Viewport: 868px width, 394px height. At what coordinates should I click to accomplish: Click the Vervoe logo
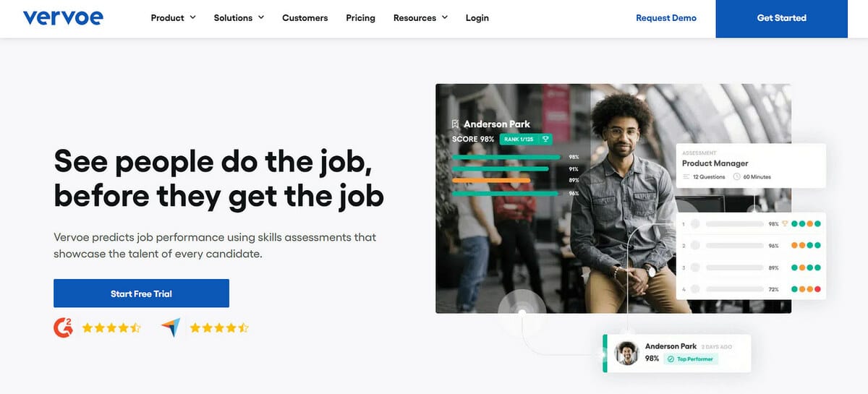(x=63, y=17)
